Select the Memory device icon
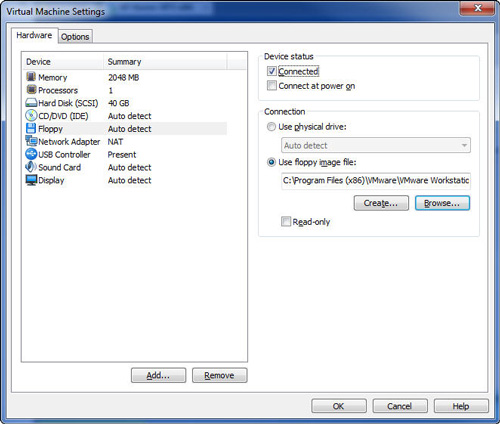Viewport: 500px width, 424px height. point(31,77)
